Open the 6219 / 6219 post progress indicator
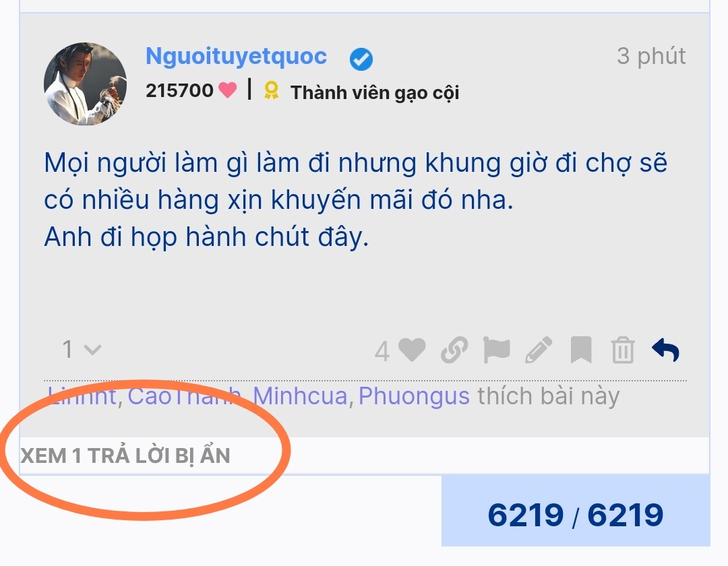This screenshot has width=728, height=566. coord(576,511)
